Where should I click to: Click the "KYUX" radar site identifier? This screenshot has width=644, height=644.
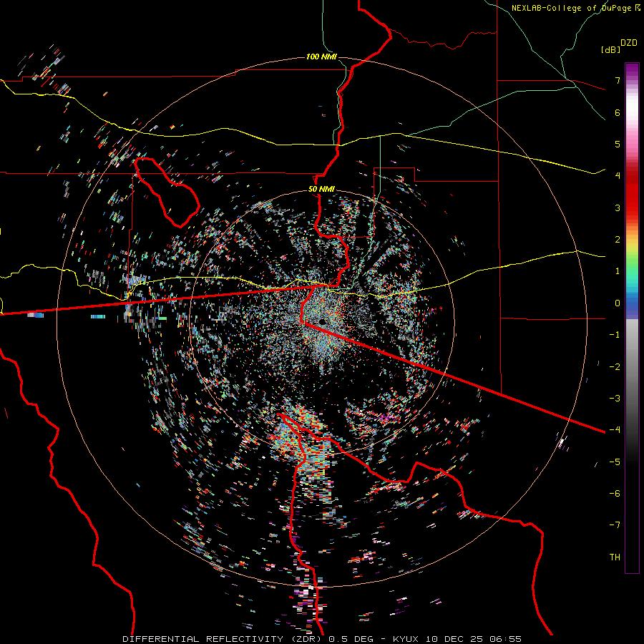406,639
